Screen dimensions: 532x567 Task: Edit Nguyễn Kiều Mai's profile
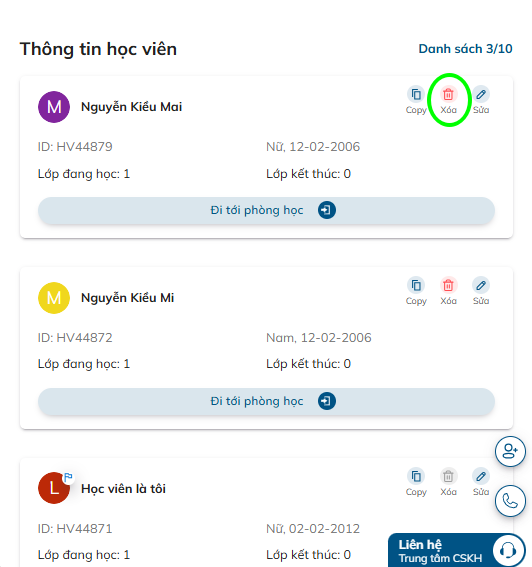click(x=481, y=100)
